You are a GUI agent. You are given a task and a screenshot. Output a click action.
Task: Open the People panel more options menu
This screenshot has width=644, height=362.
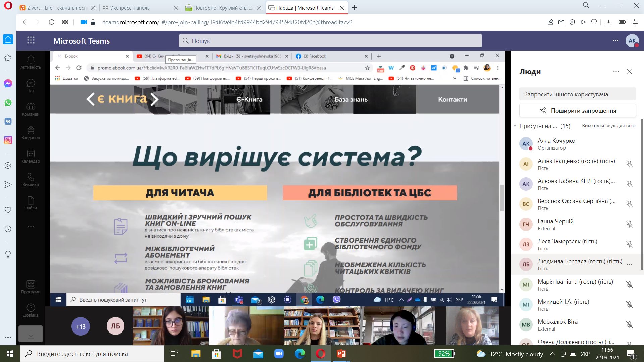(616, 72)
